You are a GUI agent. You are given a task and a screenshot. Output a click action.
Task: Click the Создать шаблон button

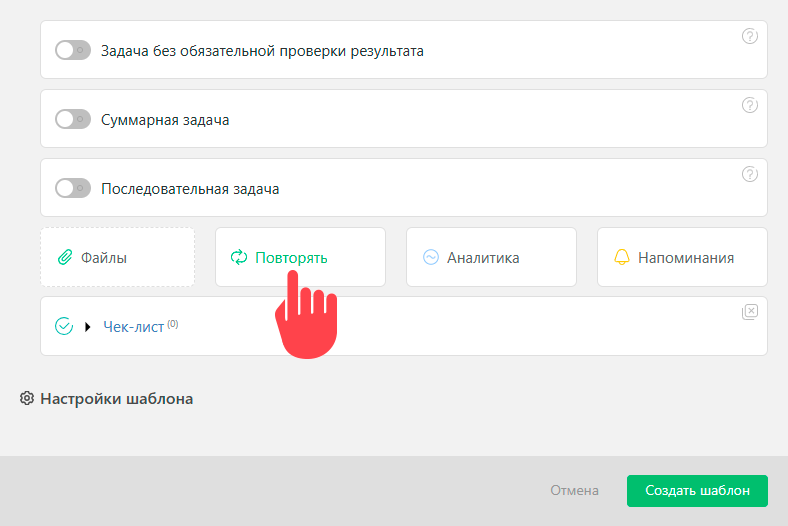(697, 490)
